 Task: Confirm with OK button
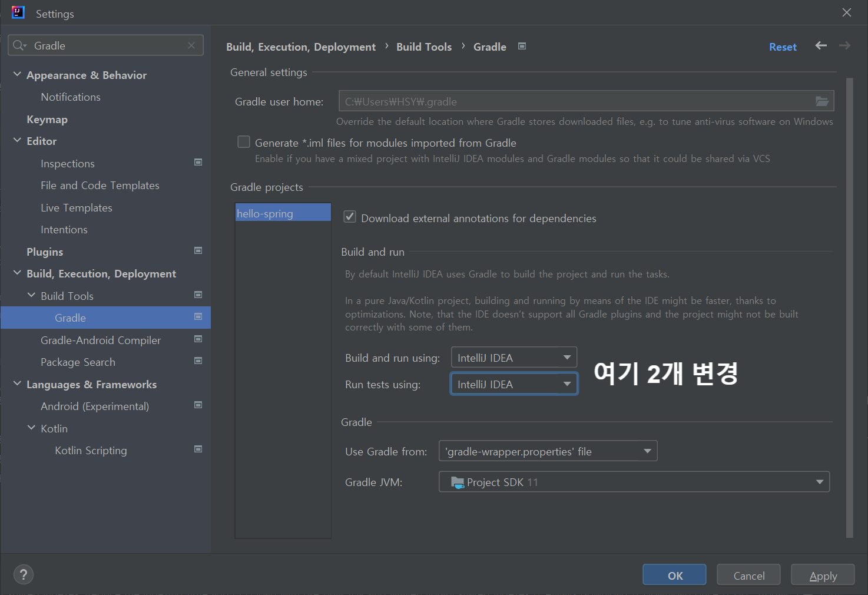674,575
